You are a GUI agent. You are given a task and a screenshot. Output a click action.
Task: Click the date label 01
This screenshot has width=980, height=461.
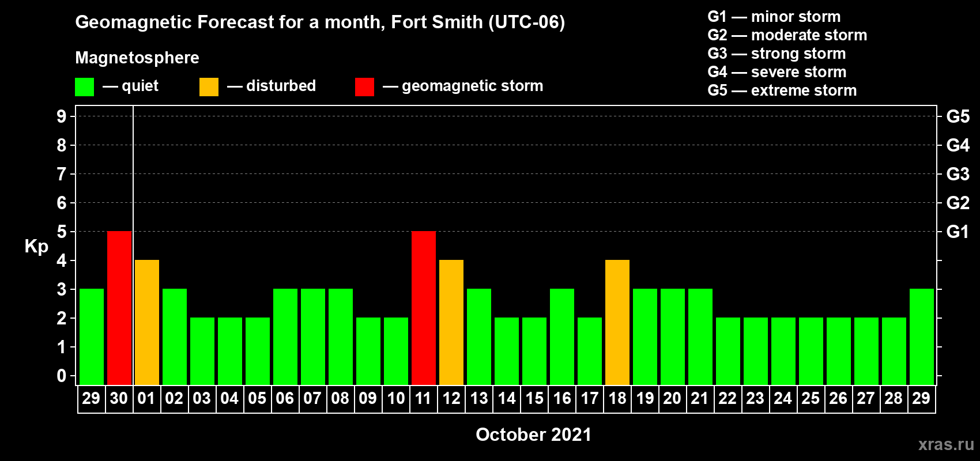click(146, 399)
